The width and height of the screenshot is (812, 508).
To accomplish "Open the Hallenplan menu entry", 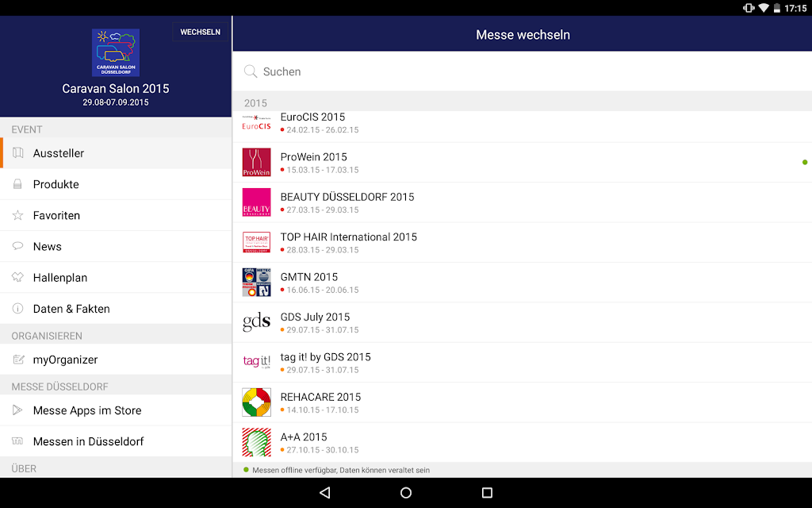I will 116,277.
